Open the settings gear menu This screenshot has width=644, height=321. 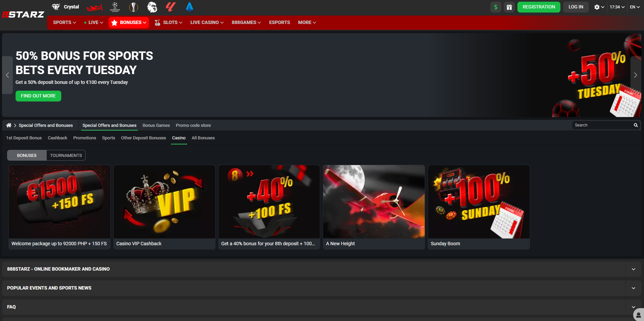pyautogui.click(x=597, y=7)
